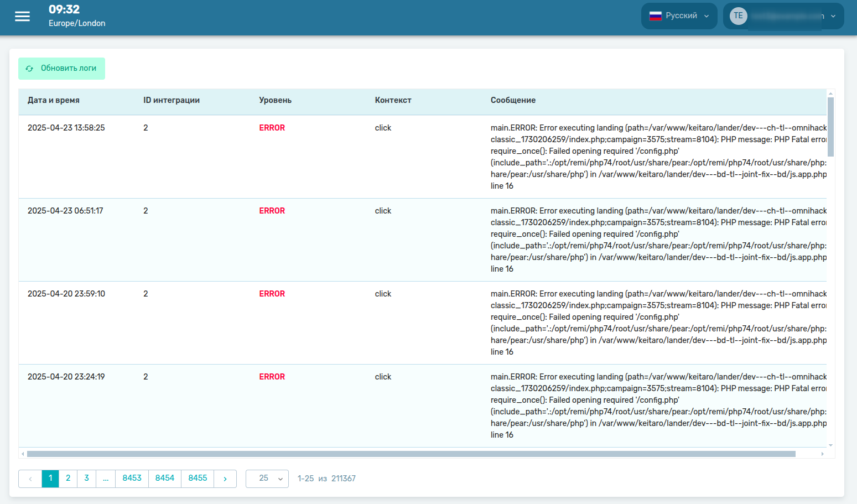Click the pagination ellipsis button
This screenshot has width=857, height=504.
tap(106, 479)
